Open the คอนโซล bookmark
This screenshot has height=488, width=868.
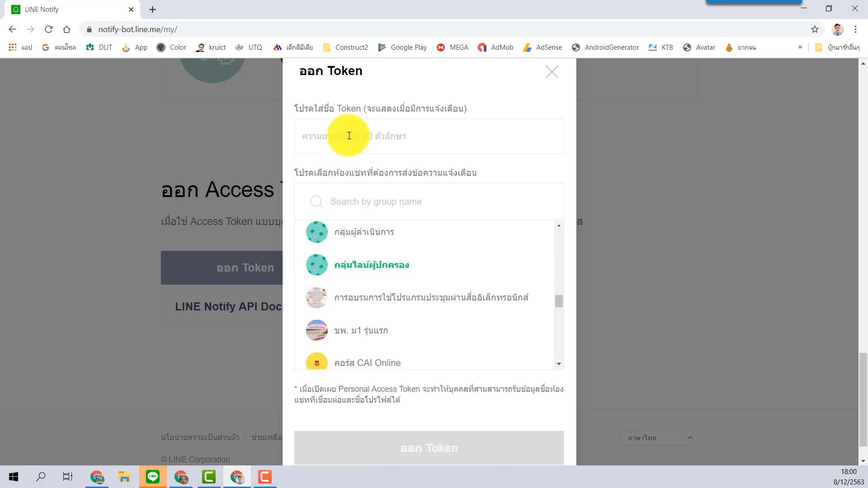pos(59,47)
